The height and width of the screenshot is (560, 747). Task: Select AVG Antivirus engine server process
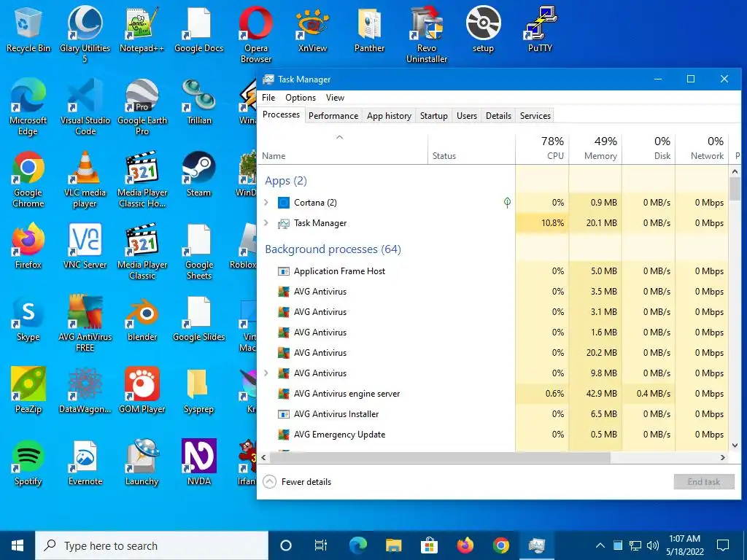493,393
